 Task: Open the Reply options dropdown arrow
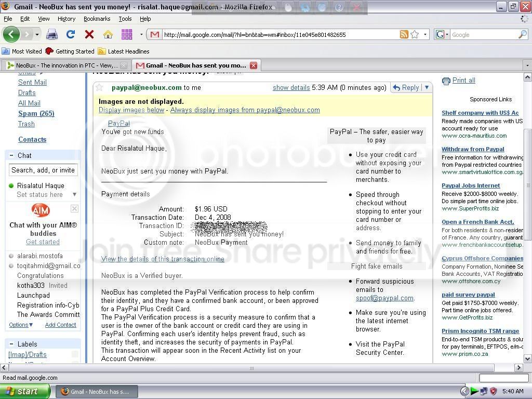click(x=427, y=87)
